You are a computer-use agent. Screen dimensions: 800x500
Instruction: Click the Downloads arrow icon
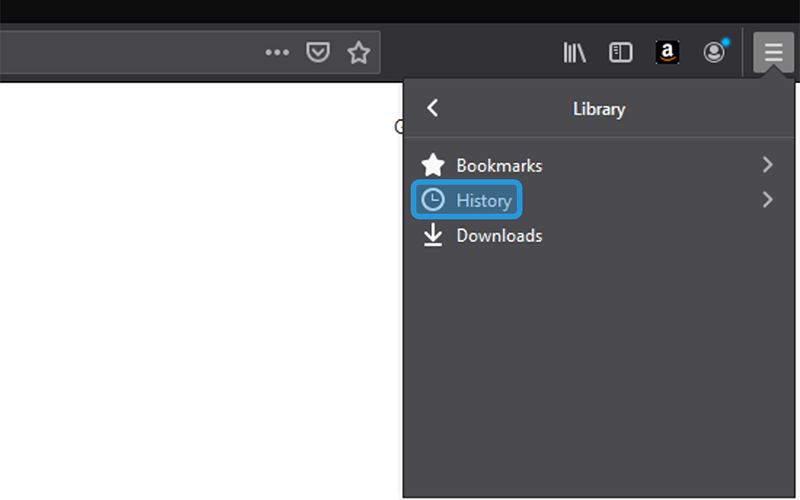tap(433, 235)
